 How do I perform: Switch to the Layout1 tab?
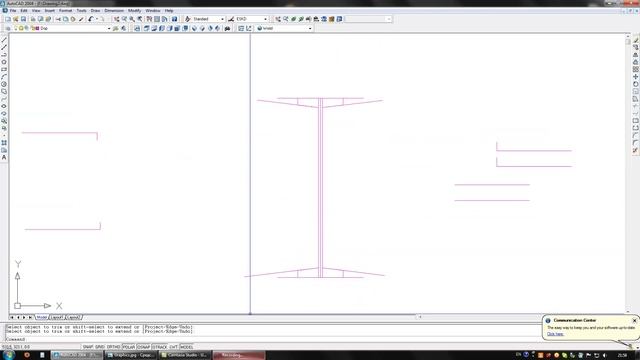click(x=57, y=317)
